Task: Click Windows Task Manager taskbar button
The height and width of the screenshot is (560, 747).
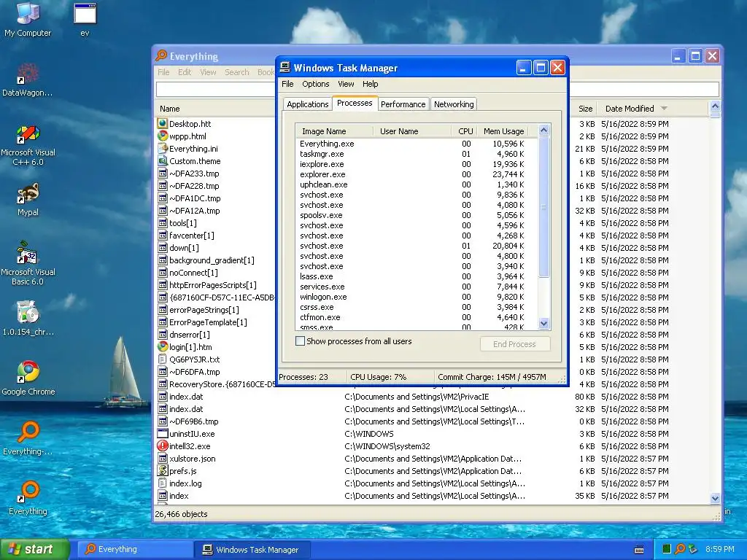Action: click(x=252, y=550)
